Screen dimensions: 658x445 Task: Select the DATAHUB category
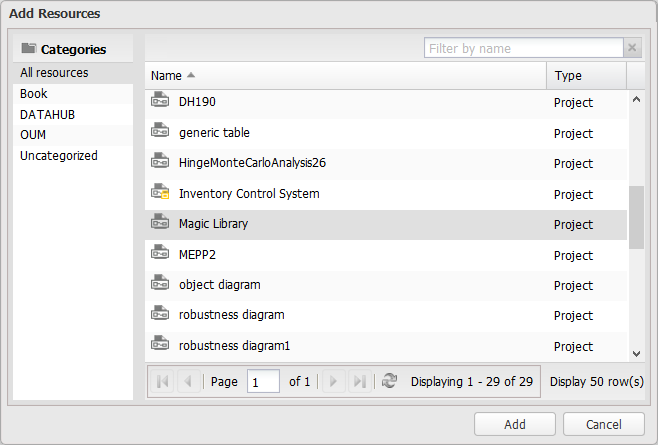coord(47,114)
